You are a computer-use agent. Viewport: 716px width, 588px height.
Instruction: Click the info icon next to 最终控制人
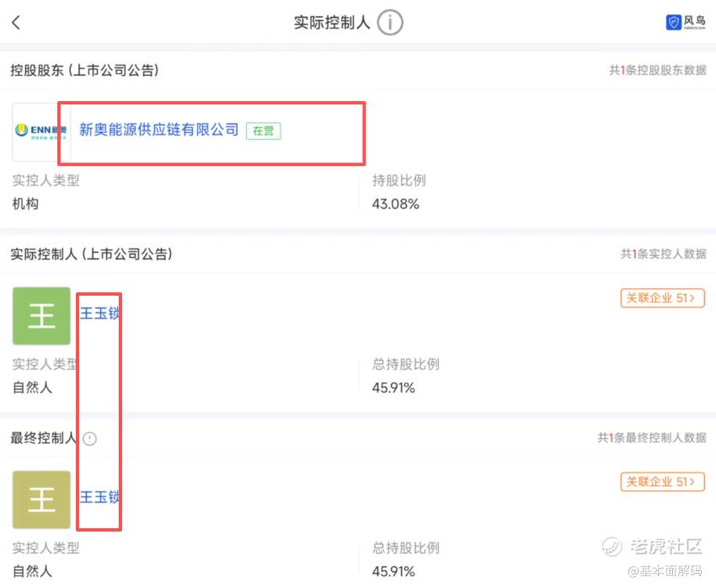click(x=90, y=438)
